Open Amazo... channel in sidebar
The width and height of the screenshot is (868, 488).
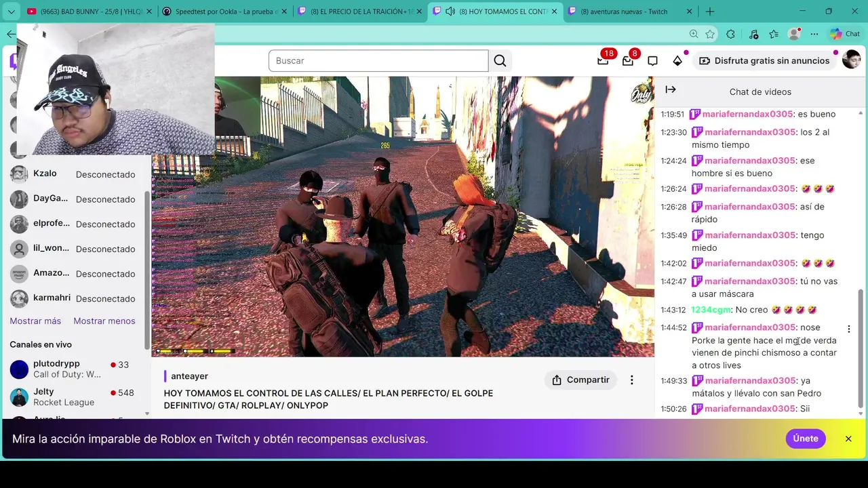click(75, 274)
